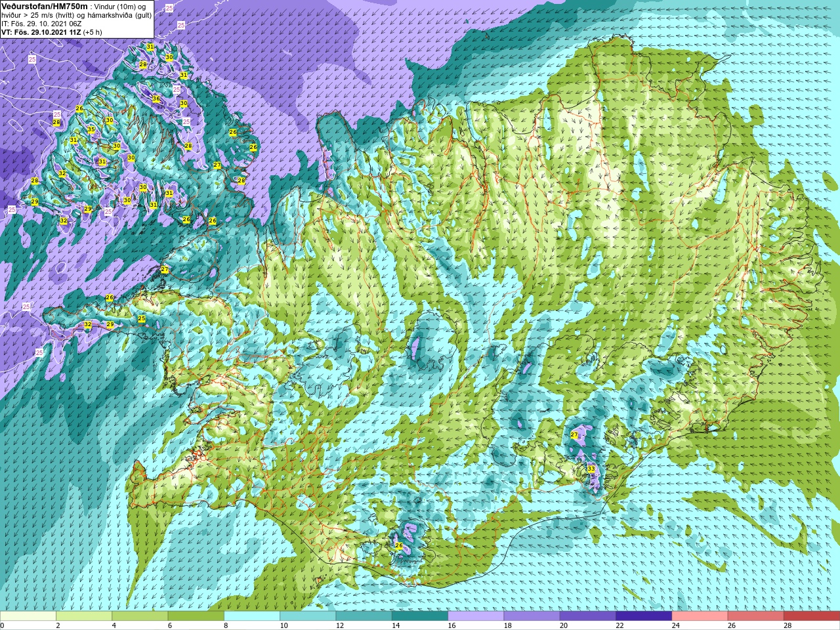Screen dimensions: 840x630
Task: Click the "hámarkshviða (gult)" legend text
Action: click(x=118, y=15)
